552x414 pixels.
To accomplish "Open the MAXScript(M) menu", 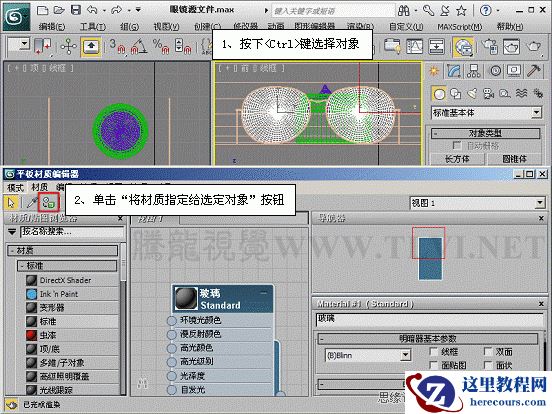I will (460, 26).
